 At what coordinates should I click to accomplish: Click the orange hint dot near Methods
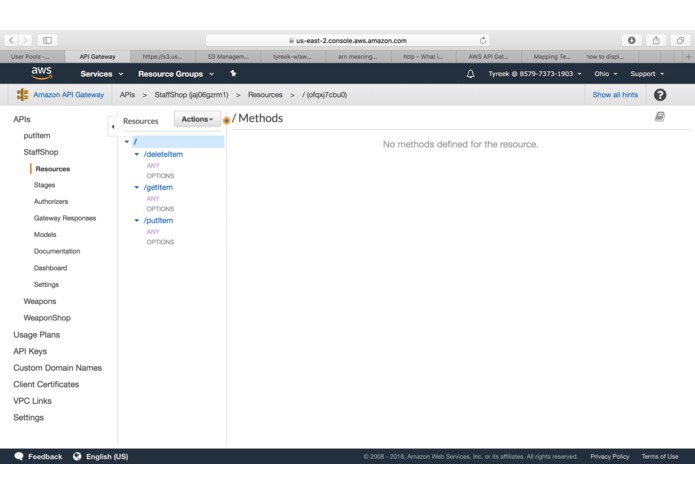[x=226, y=121]
